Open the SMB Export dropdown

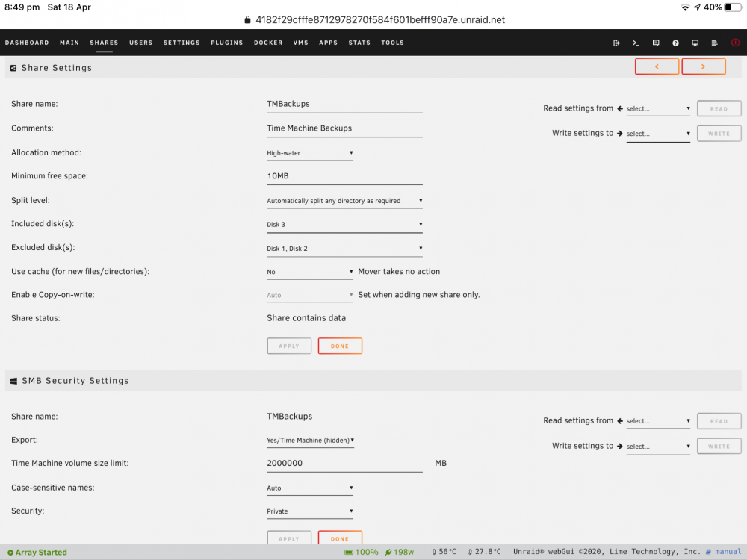pyautogui.click(x=310, y=440)
